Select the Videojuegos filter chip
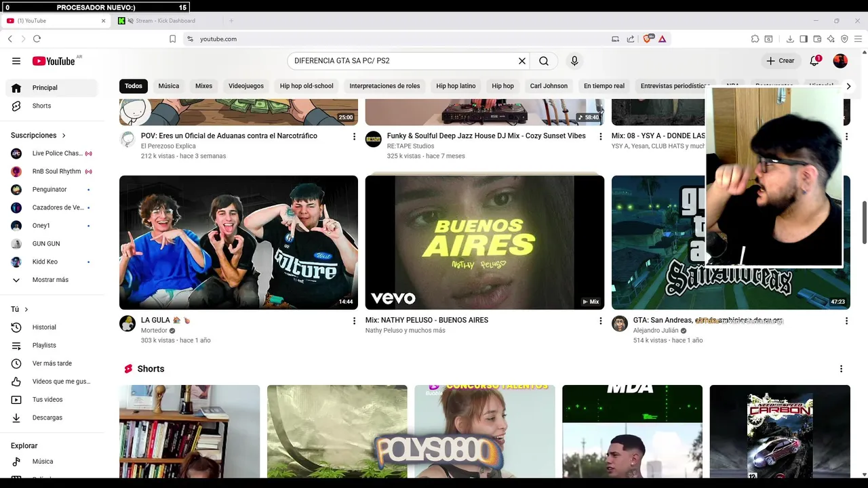Viewport: 868px width, 488px height. point(246,86)
